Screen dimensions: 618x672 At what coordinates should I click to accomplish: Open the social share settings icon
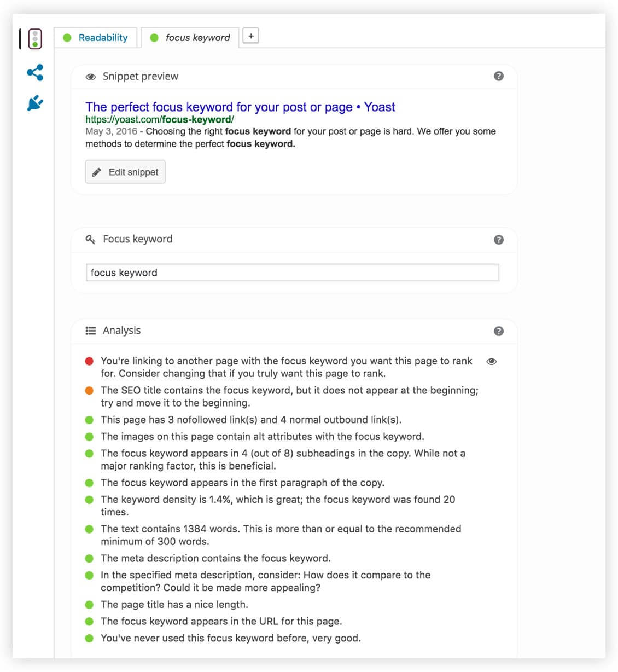coord(35,72)
